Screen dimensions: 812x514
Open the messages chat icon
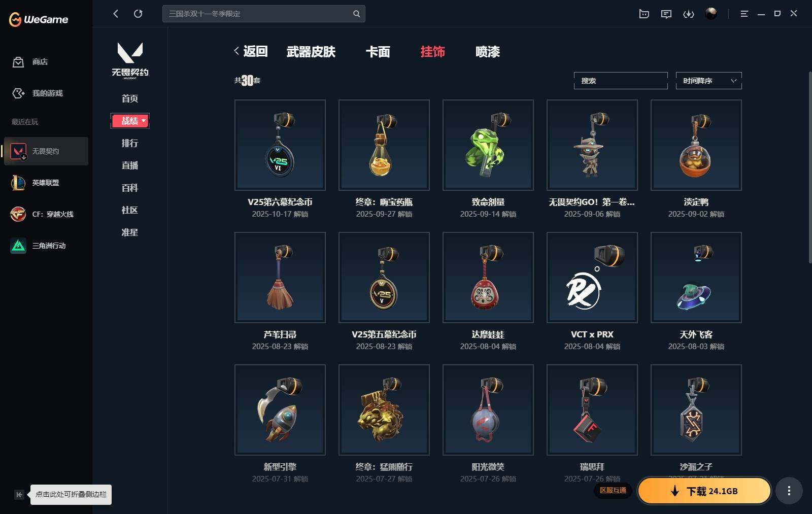click(x=666, y=14)
